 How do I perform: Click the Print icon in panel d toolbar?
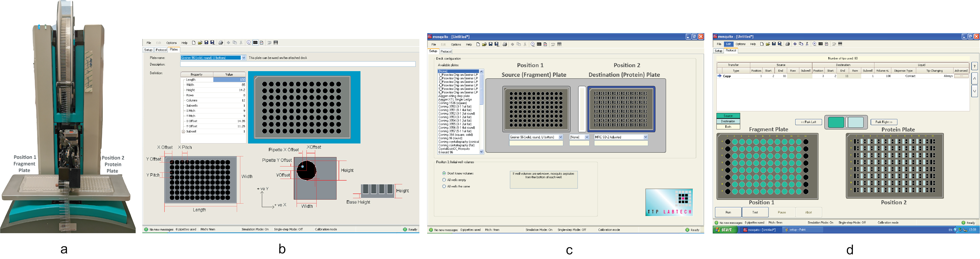(x=788, y=44)
